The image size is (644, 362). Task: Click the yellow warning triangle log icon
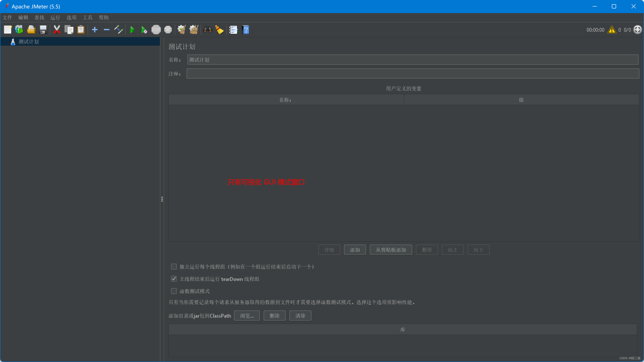pos(611,30)
